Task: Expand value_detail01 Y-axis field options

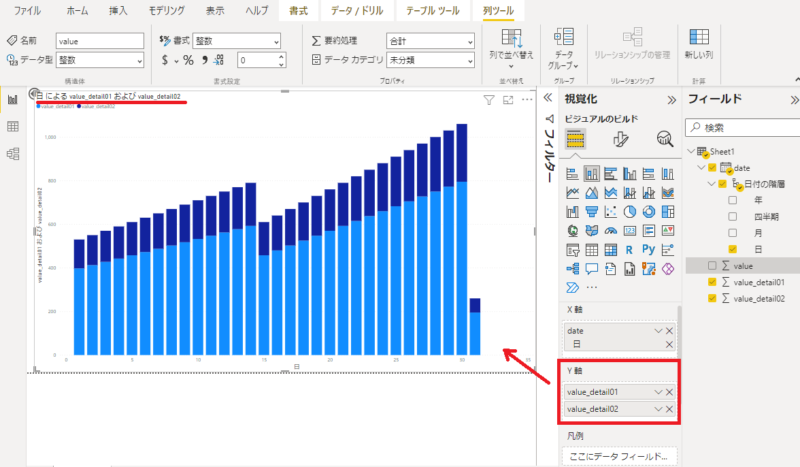Action: (658, 392)
